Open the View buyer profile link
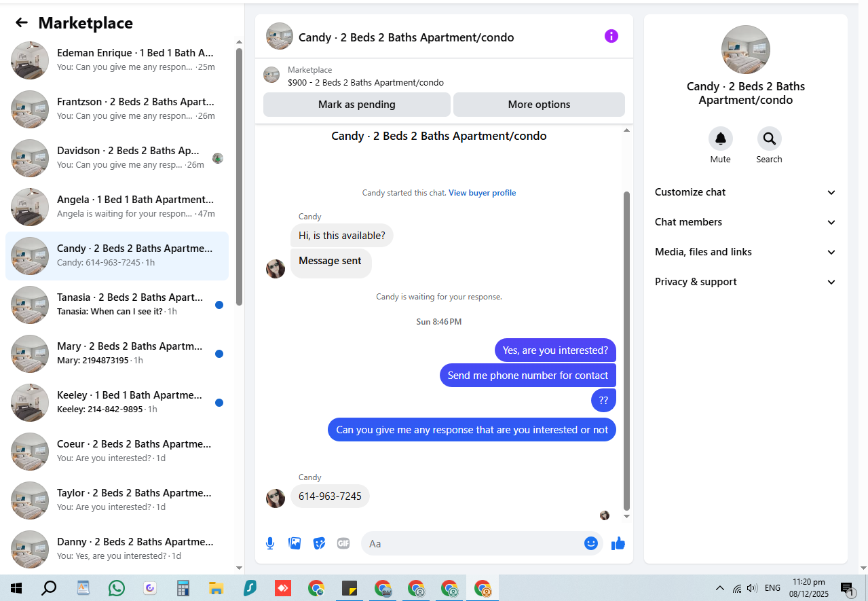This screenshot has width=868, height=601. pyautogui.click(x=482, y=193)
